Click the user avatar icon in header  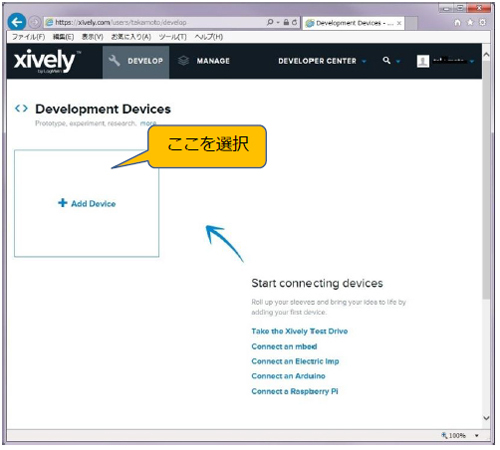pyautogui.click(x=423, y=61)
